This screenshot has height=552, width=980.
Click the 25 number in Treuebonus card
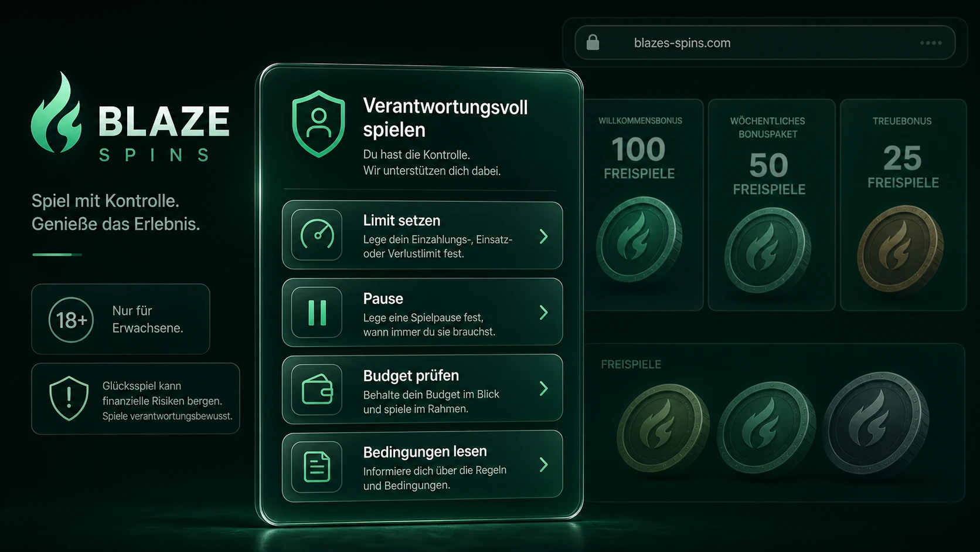click(903, 158)
